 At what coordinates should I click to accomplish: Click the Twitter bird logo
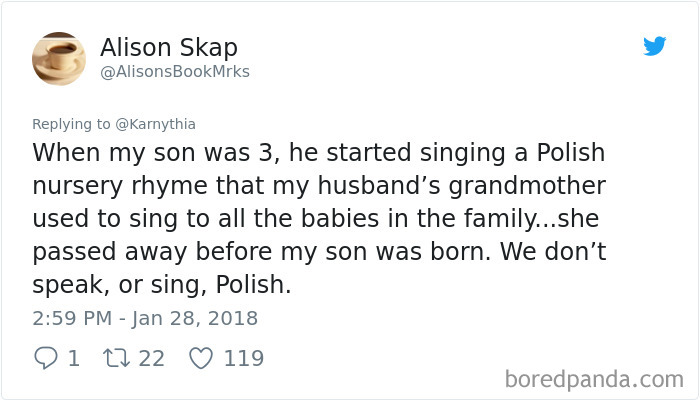[655, 46]
